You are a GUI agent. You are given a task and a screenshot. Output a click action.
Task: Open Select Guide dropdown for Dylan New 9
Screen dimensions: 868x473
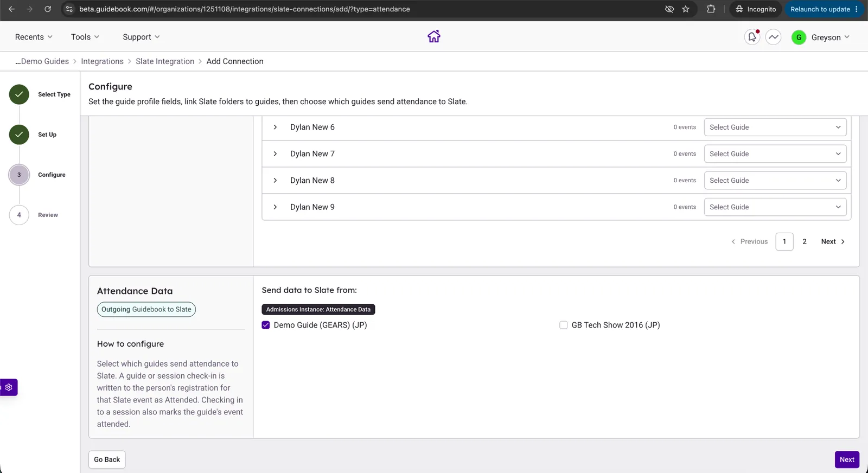coord(775,207)
